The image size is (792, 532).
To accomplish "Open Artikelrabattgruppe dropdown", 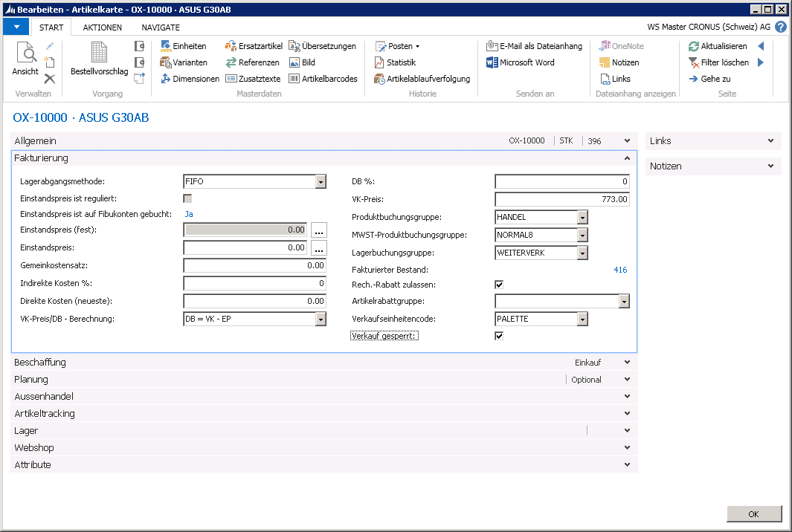I will 625,302.
